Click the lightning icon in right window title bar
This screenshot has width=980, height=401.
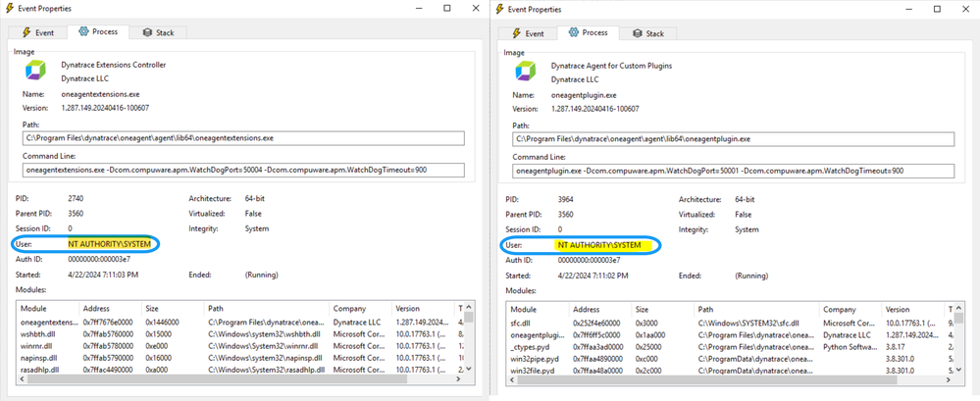click(500, 9)
